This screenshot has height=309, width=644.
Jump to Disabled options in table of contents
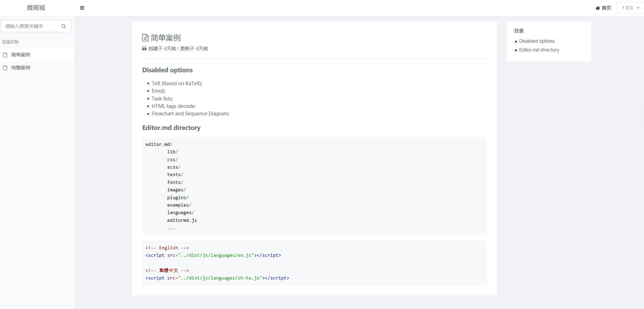537,41
